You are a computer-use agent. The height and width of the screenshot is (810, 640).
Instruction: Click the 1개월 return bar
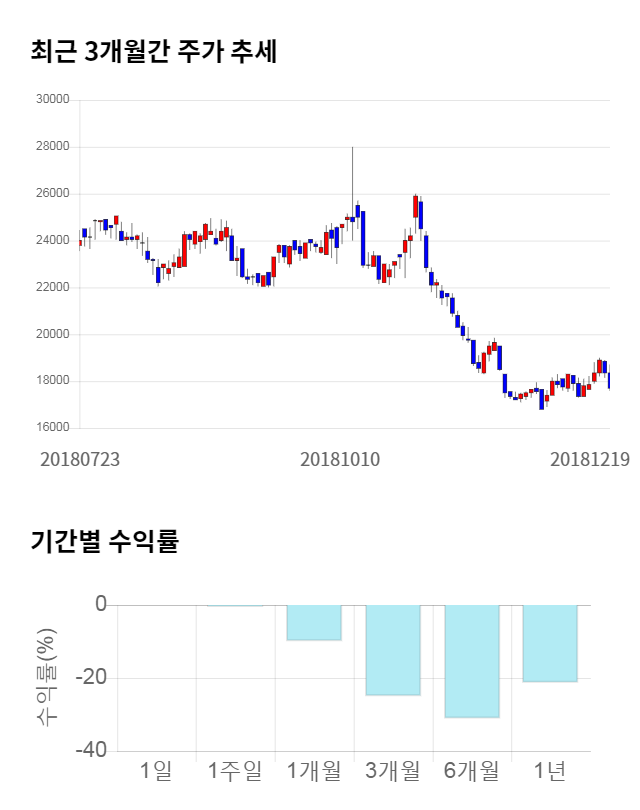point(314,622)
